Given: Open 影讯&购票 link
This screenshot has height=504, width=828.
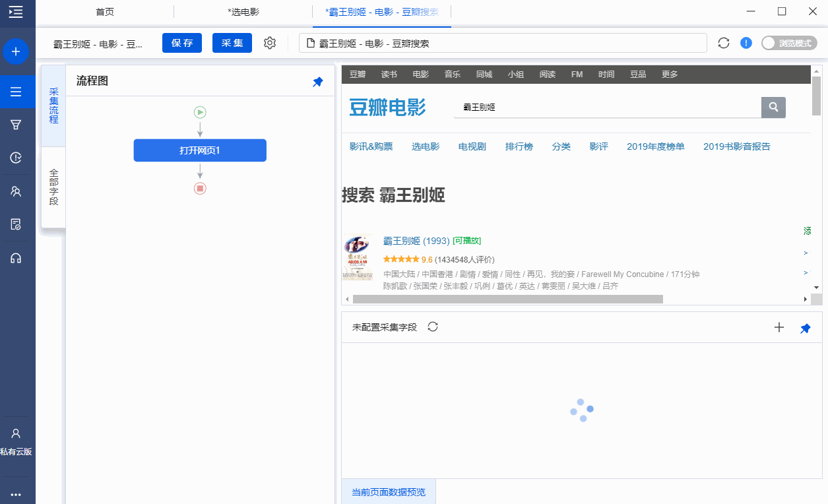Looking at the screenshot, I should coord(371,146).
